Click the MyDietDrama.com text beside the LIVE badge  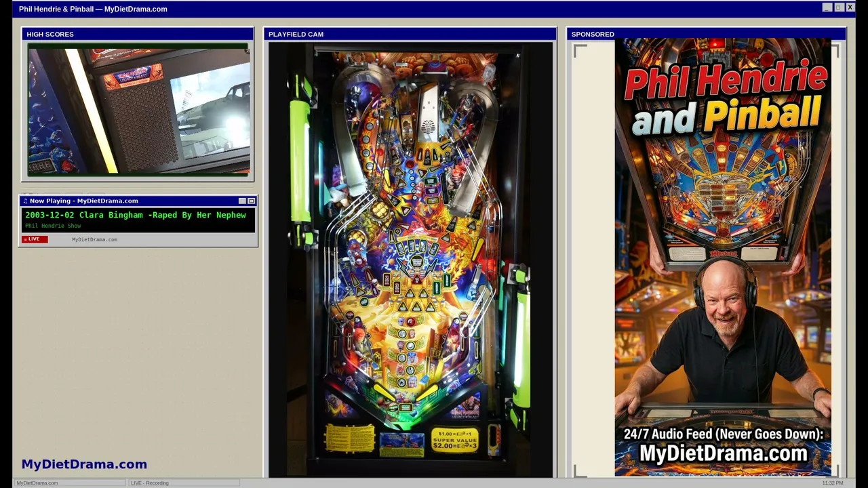click(94, 239)
